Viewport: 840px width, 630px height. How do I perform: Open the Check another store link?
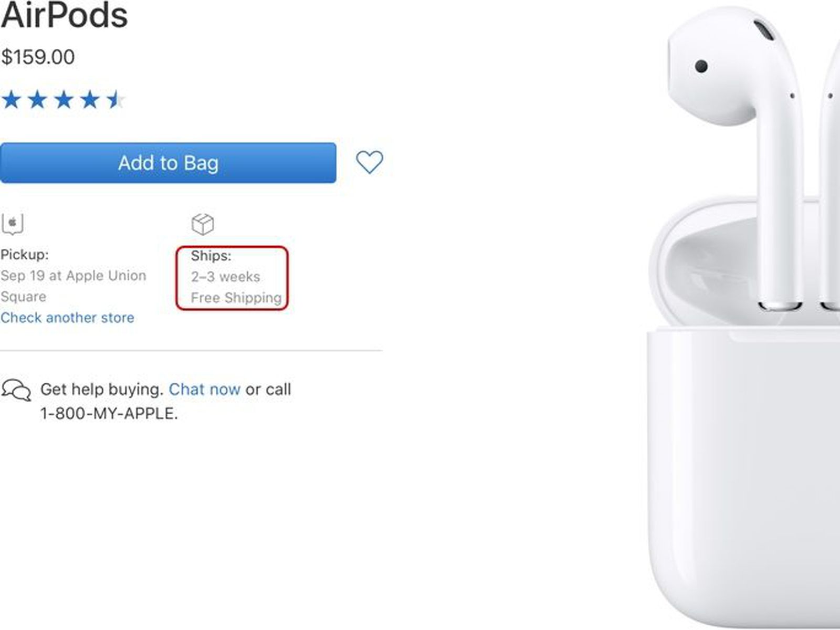tap(67, 318)
